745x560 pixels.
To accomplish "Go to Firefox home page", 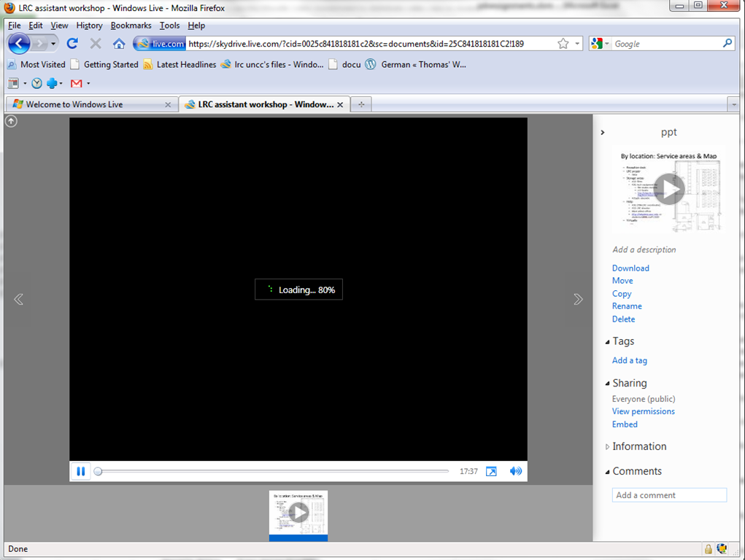I will (119, 44).
